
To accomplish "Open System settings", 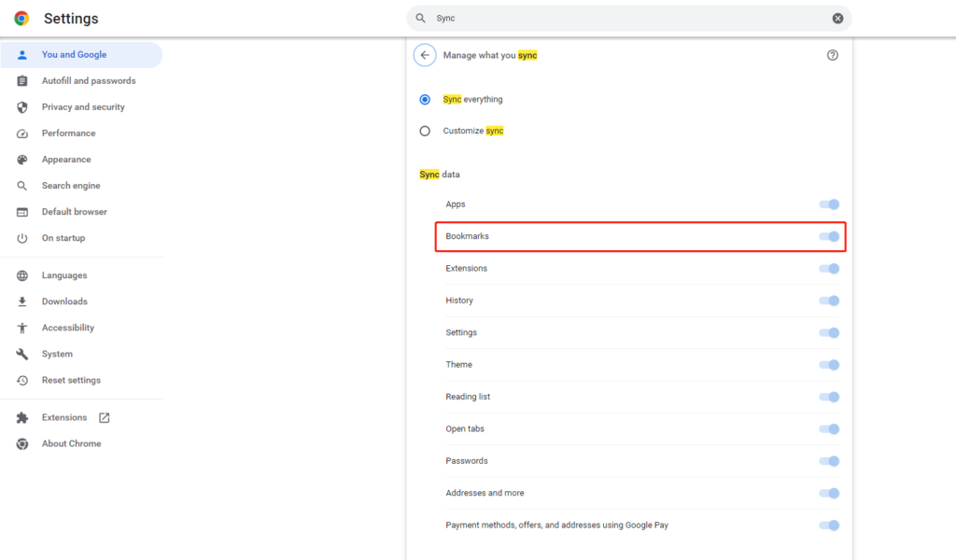I will (x=82, y=354).
